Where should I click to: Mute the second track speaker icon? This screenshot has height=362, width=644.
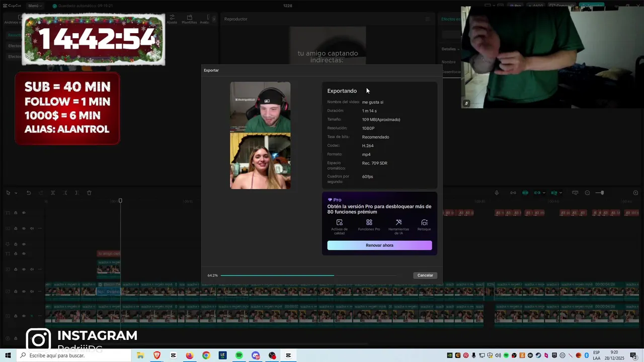tap(32, 228)
